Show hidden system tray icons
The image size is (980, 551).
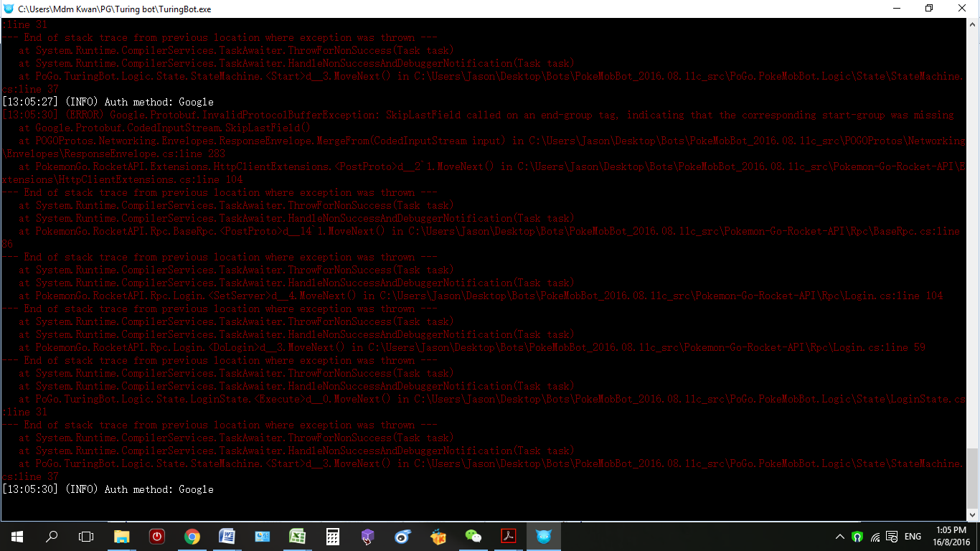pos(840,537)
